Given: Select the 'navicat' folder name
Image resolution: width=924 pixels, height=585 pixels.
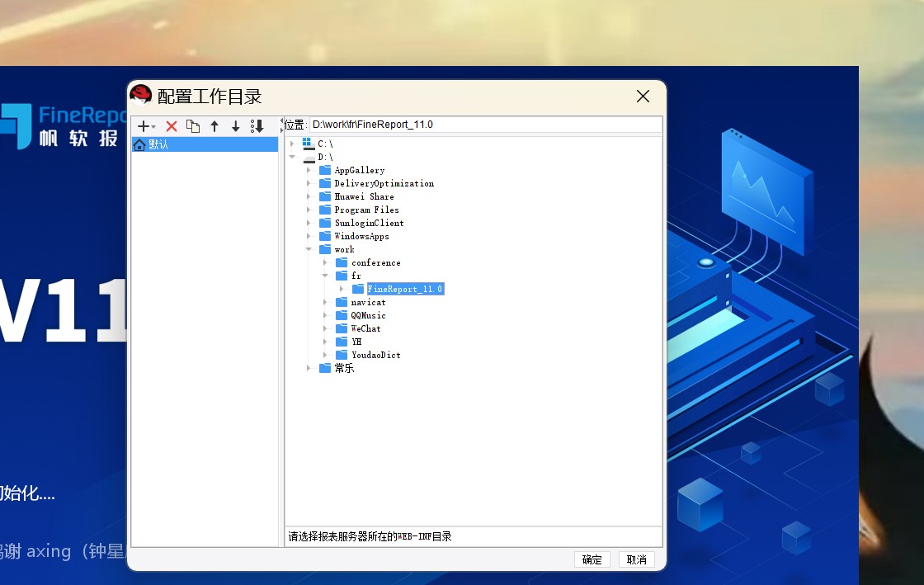Looking at the screenshot, I should 368,302.
